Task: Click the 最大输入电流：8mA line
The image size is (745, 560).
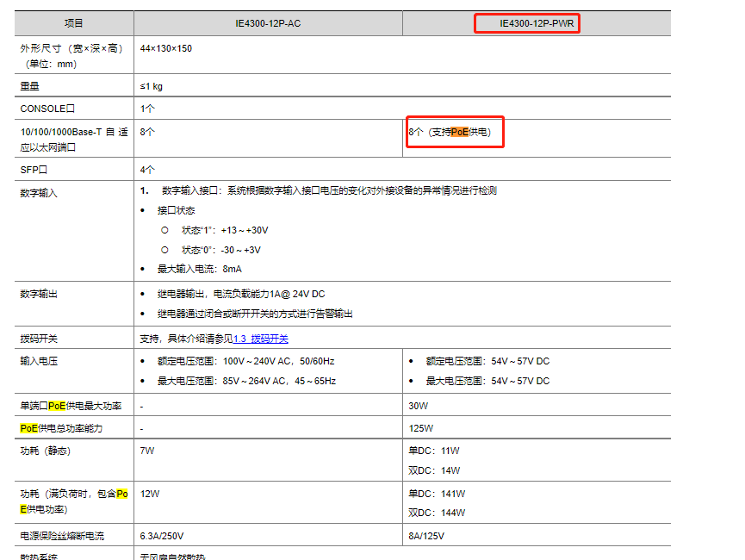Action: (200, 269)
